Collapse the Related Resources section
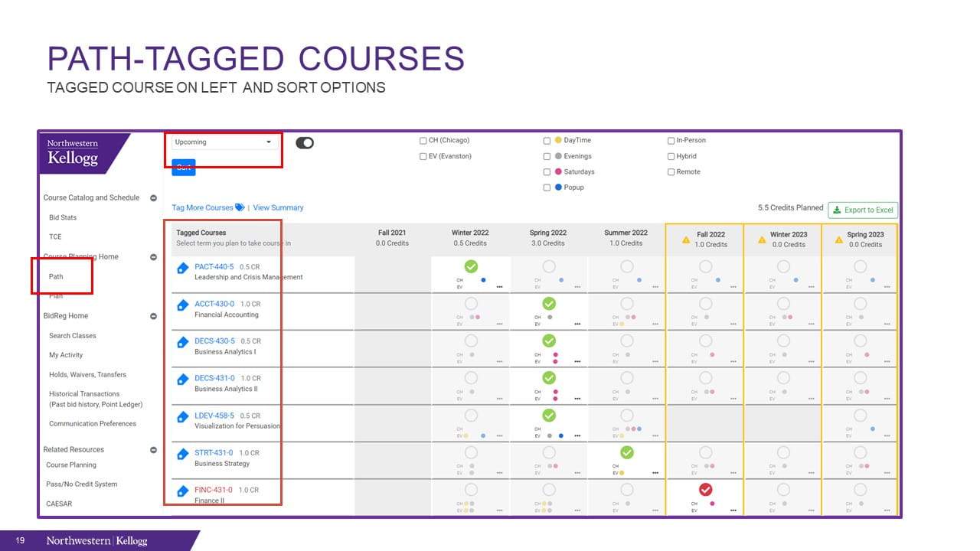This screenshot has height=551, width=980. (153, 450)
